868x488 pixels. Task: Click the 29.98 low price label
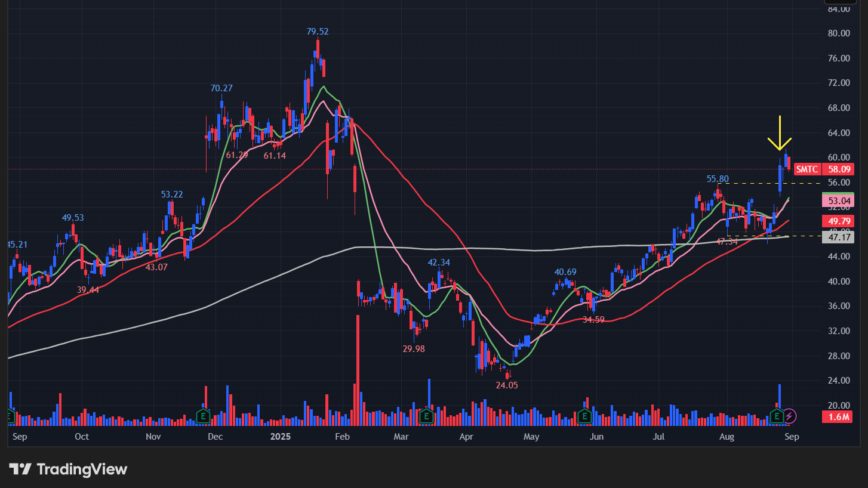[414, 348]
